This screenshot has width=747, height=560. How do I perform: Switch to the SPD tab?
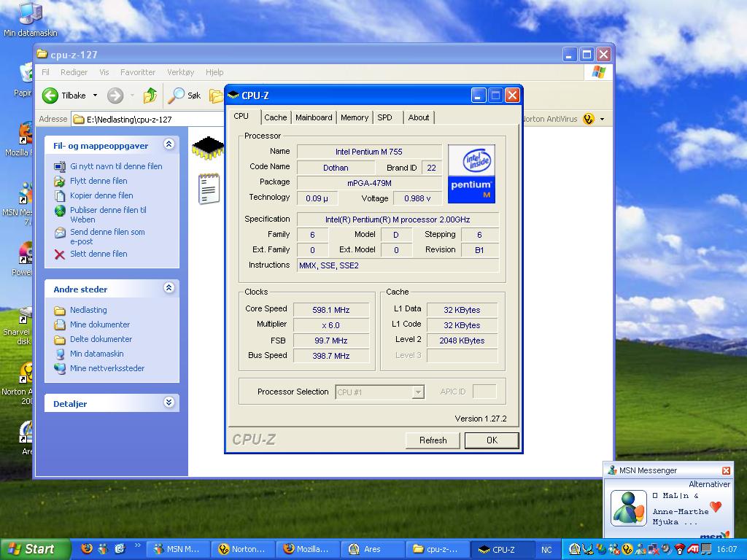click(x=385, y=117)
